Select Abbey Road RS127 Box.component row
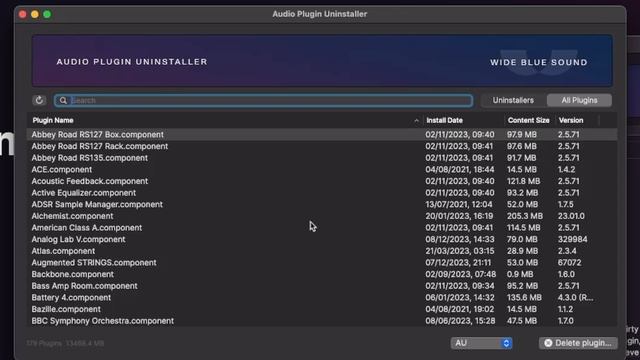 (322, 135)
